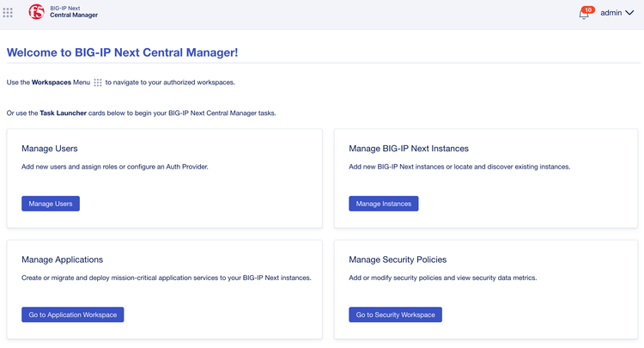Go to Application Workspace

(73, 314)
